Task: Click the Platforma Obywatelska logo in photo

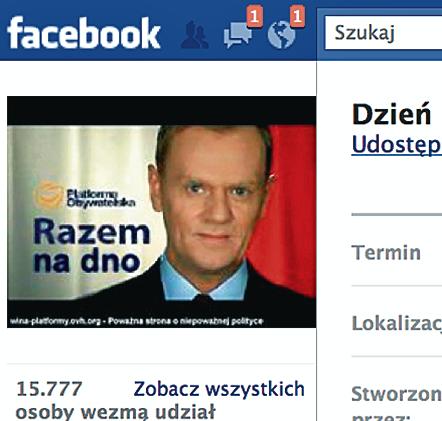Action: coord(85,196)
